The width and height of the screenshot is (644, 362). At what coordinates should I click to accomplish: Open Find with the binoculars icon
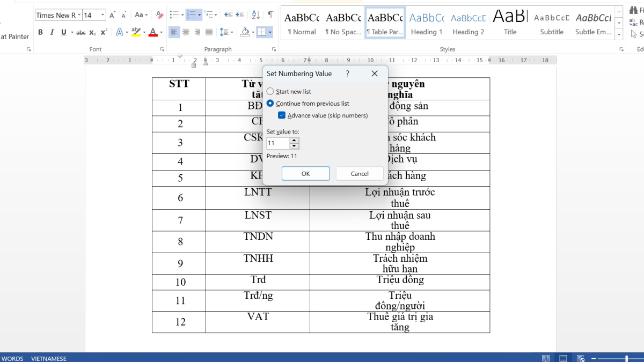coord(634,10)
